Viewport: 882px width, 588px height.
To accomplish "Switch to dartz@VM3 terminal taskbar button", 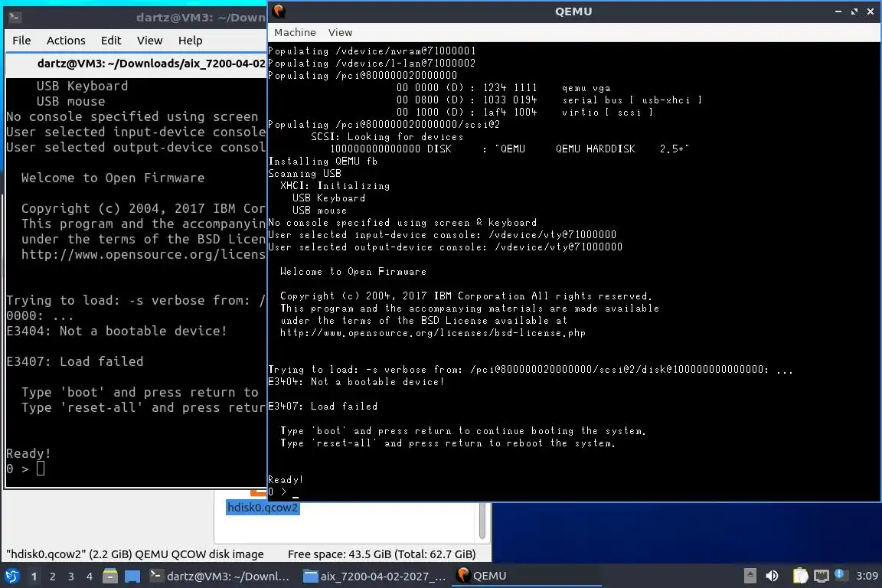I will tap(220, 577).
